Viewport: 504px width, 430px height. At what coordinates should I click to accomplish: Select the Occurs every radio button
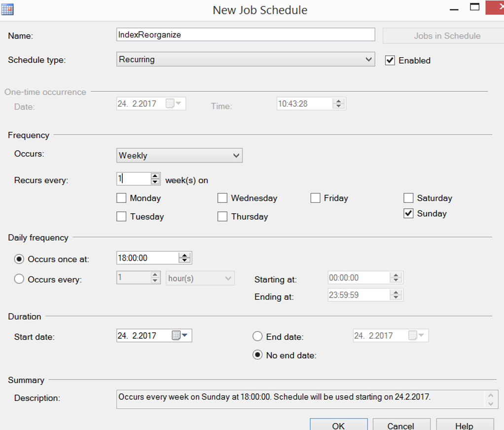pyautogui.click(x=19, y=279)
